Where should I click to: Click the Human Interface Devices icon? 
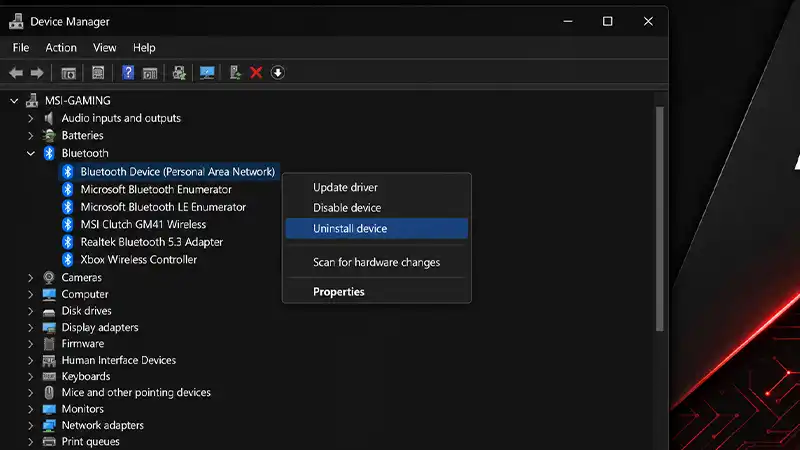[x=49, y=361]
